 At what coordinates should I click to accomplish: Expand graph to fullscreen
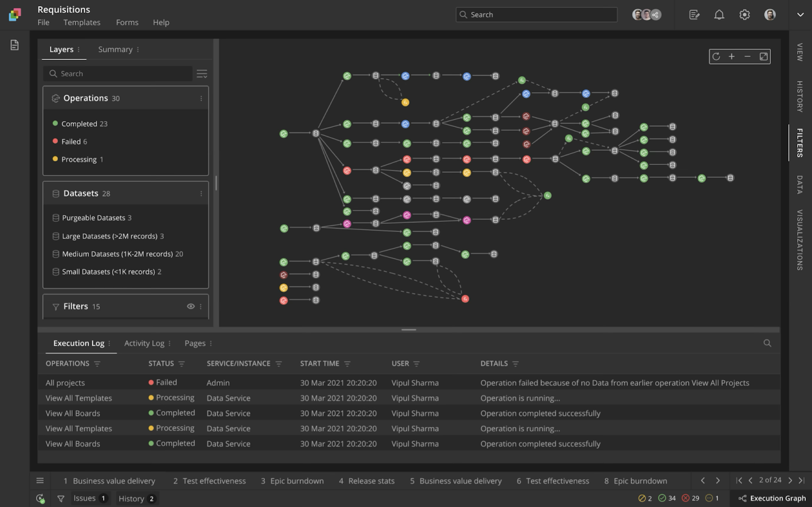[763, 56]
